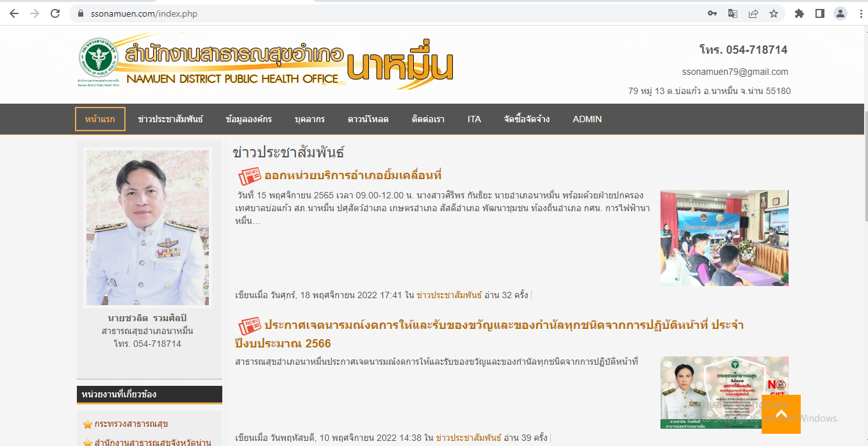
Task: Open the No Gift Policy announcement image
Action: click(x=725, y=392)
